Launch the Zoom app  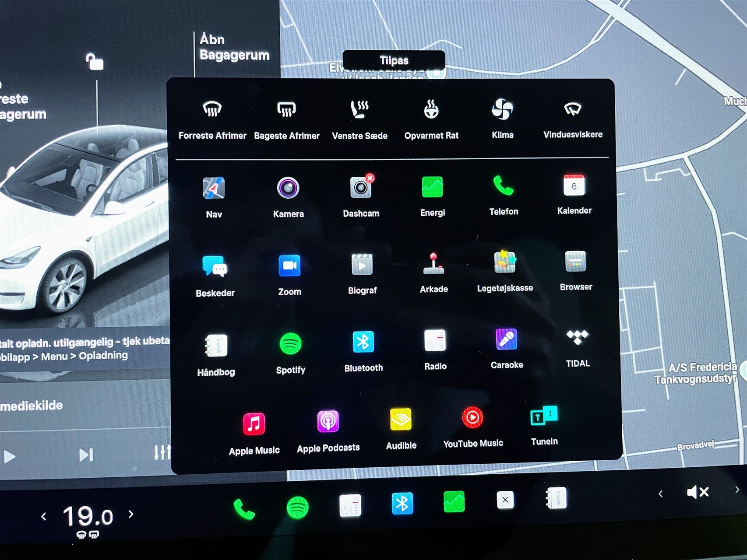(289, 275)
